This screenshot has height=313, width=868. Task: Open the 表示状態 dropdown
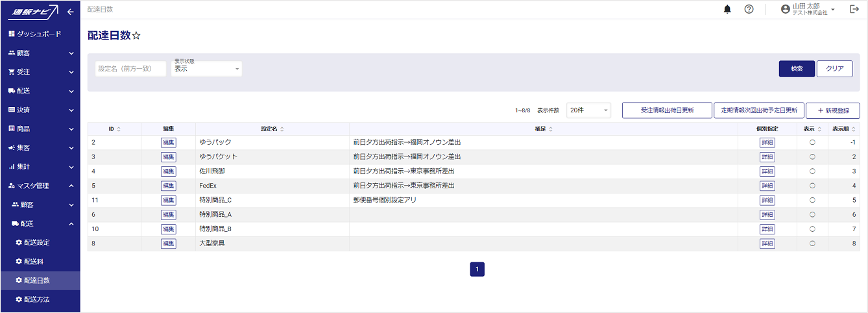point(206,69)
